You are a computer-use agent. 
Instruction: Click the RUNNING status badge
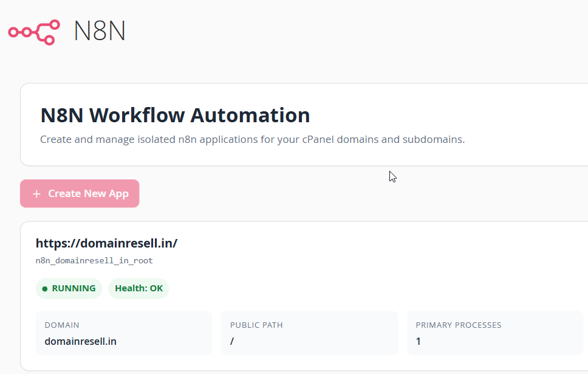point(69,288)
